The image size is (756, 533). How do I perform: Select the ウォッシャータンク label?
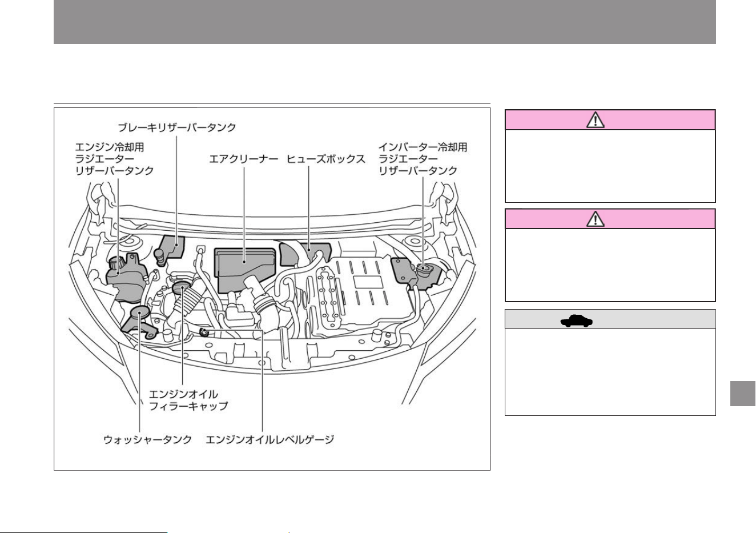[148, 439]
